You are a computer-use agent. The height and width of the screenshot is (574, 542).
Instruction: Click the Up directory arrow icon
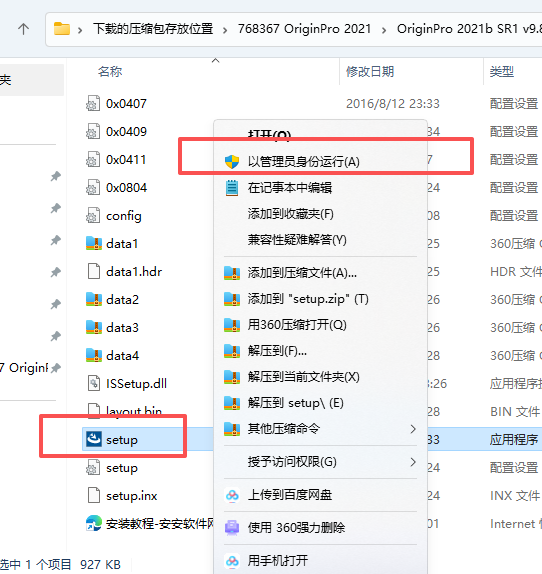23,29
